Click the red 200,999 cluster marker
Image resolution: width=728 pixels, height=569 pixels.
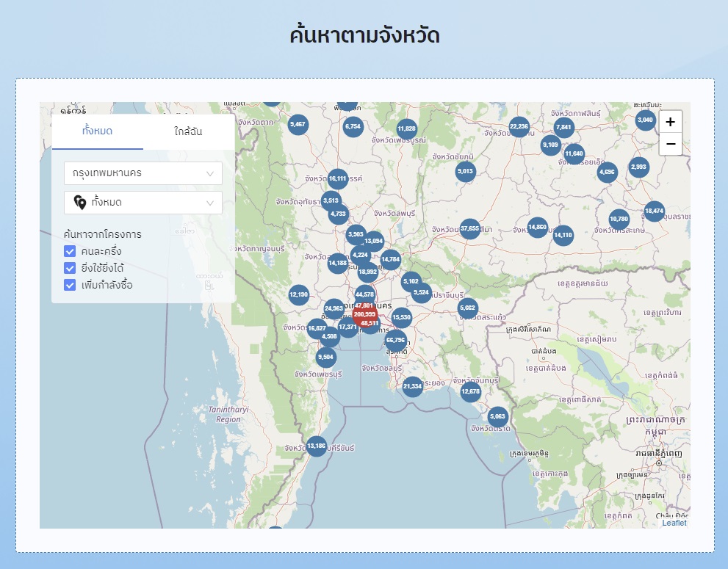[364, 314]
